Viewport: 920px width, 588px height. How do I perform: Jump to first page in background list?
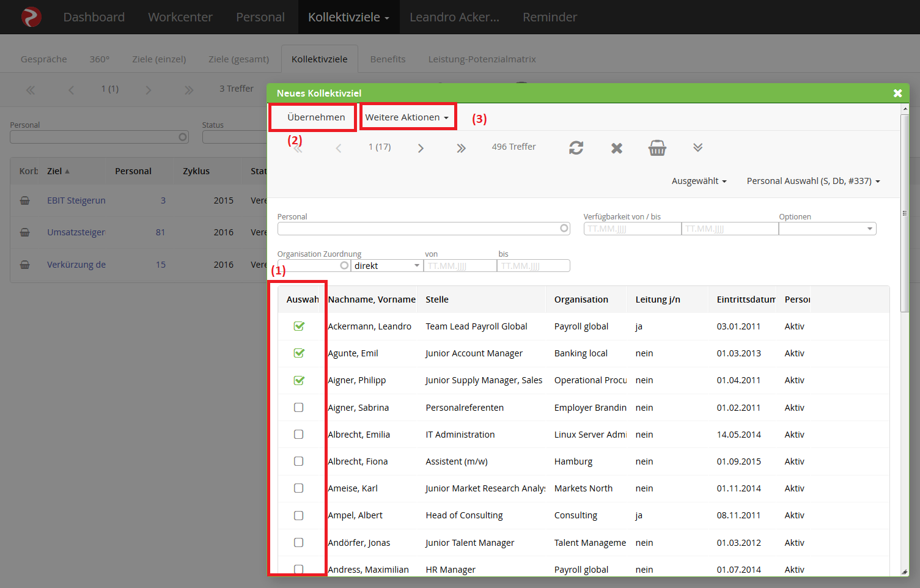click(30, 90)
